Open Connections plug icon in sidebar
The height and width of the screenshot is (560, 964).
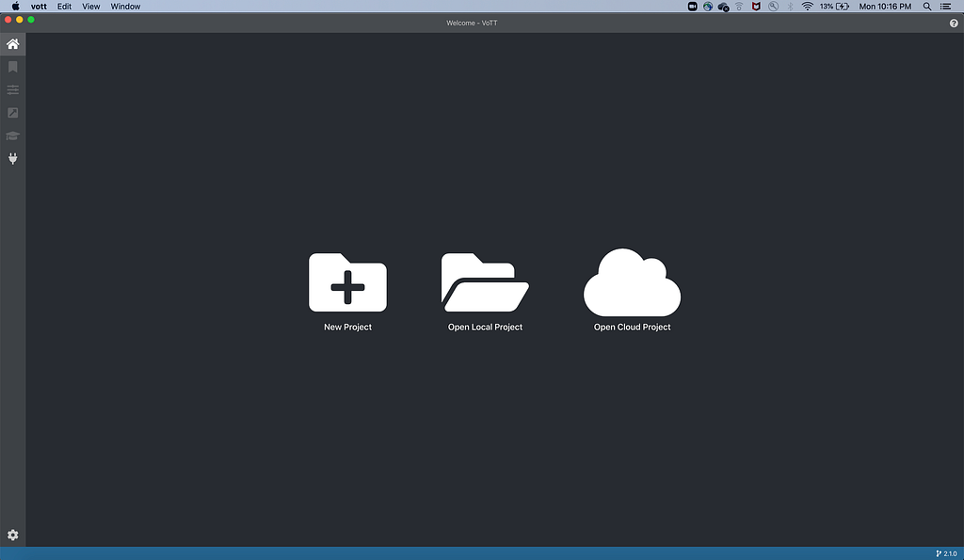[x=12, y=159]
